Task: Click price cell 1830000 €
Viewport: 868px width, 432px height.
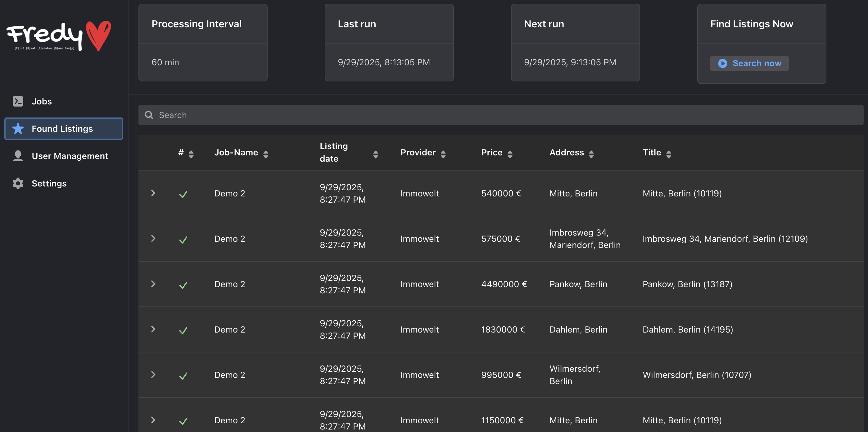Action: point(503,329)
